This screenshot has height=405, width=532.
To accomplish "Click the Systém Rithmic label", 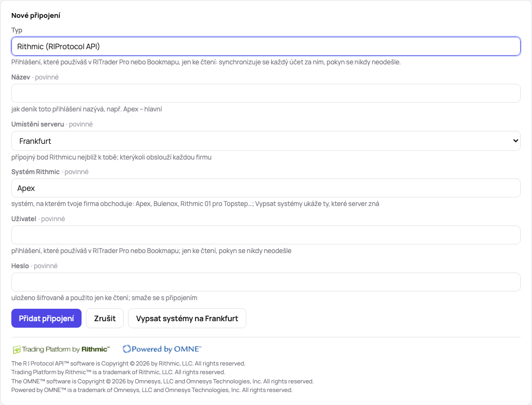I will point(36,171).
